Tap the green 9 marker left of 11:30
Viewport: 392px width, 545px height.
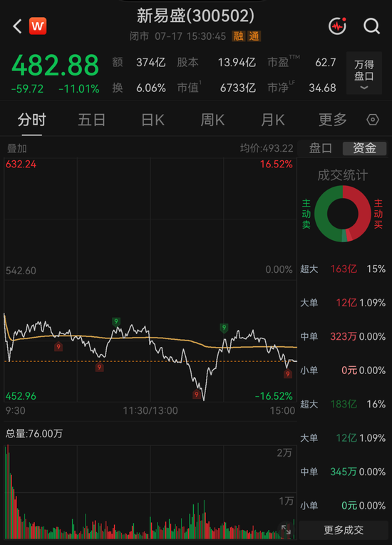coord(116,322)
